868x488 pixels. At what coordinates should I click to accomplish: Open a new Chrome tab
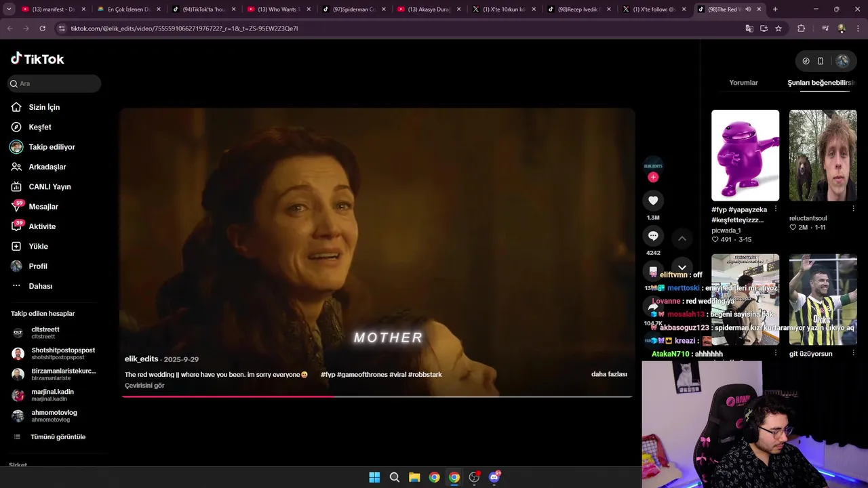(x=775, y=9)
